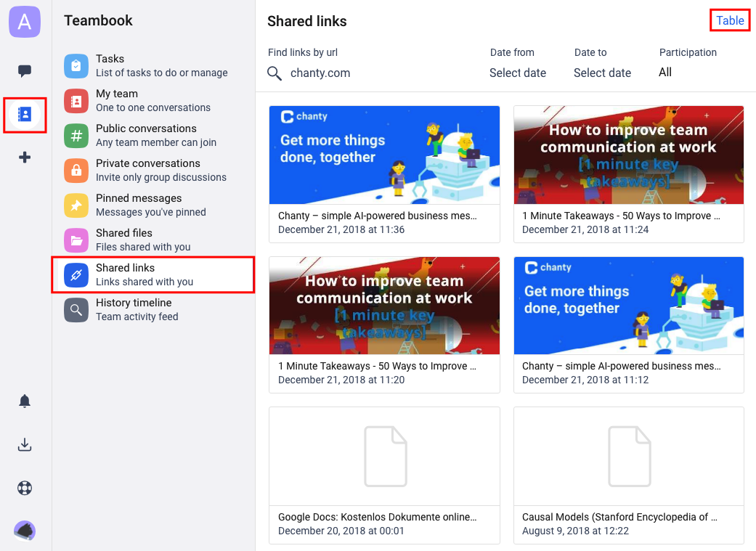The image size is (756, 551).
Task: Click Google Docs: Kostenlos Dokumente title
Action: click(378, 518)
